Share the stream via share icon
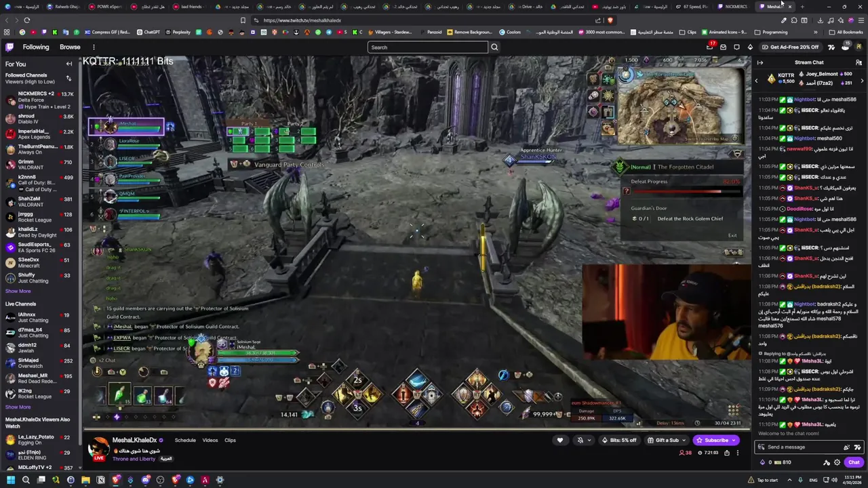This screenshot has width=868, height=488. click(726, 453)
